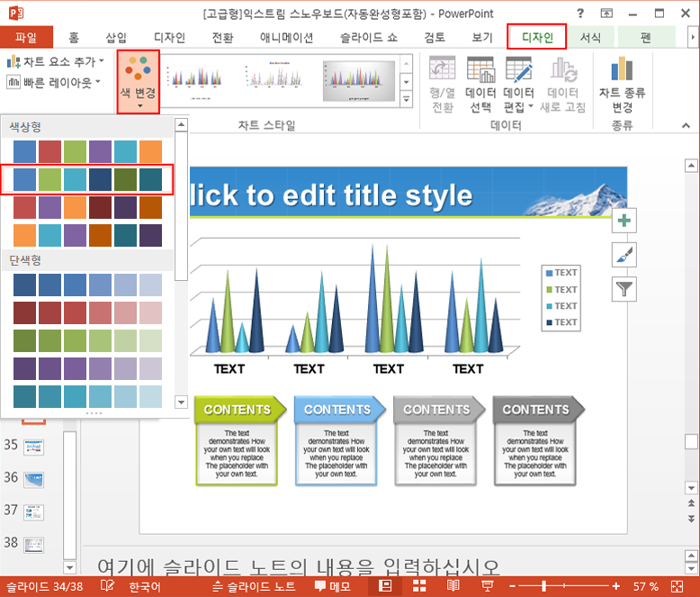Open 빠른 레이아웃 quick layout menu
Viewport: 700px width, 597px height.
click(x=54, y=82)
